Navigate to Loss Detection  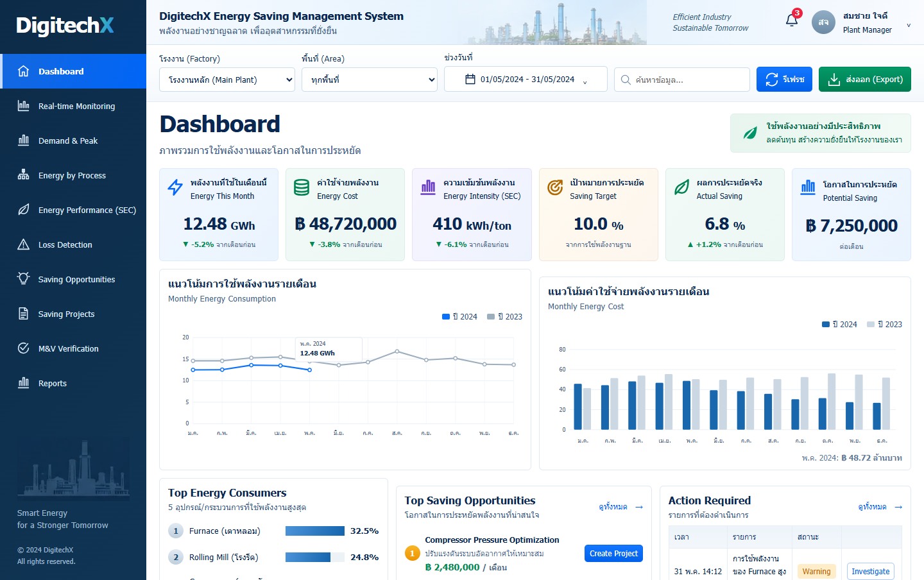(73, 244)
